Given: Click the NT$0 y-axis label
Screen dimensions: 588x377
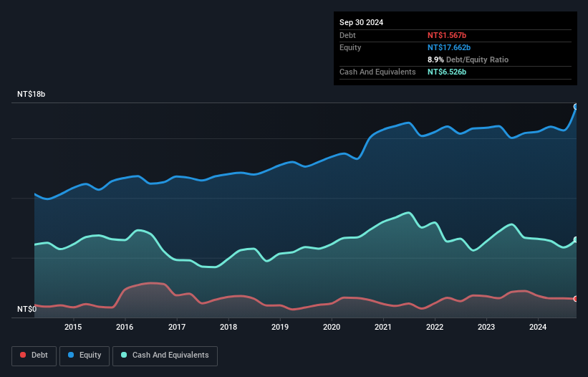Looking at the screenshot, I should [27, 309].
